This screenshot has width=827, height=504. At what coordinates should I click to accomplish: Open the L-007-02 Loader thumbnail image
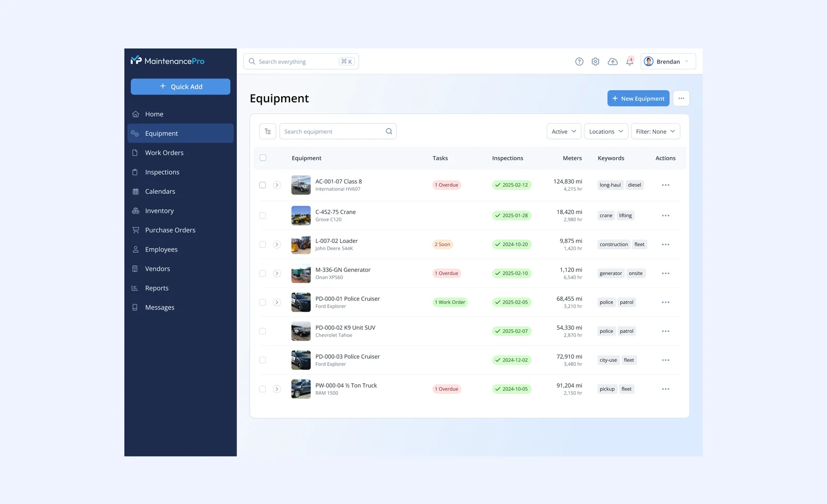pos(301,245)
